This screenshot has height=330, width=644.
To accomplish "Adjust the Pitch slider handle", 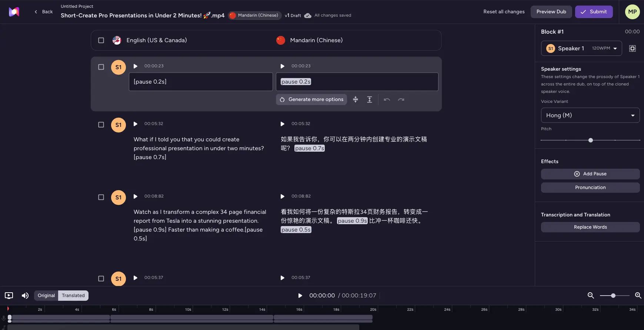I will click(x=591, y=140).
